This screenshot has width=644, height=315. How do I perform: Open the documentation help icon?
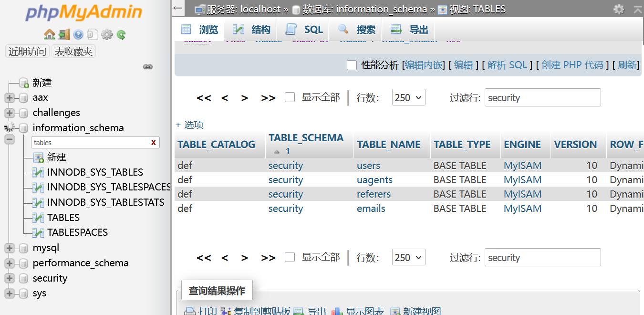point(78,34)
